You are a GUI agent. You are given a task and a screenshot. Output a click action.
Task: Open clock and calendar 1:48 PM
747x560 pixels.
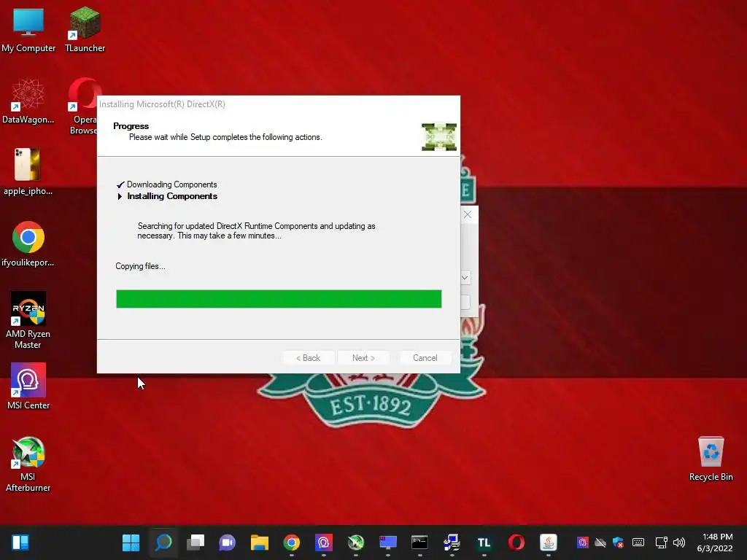pyautogui.click(x=715, y=542)
